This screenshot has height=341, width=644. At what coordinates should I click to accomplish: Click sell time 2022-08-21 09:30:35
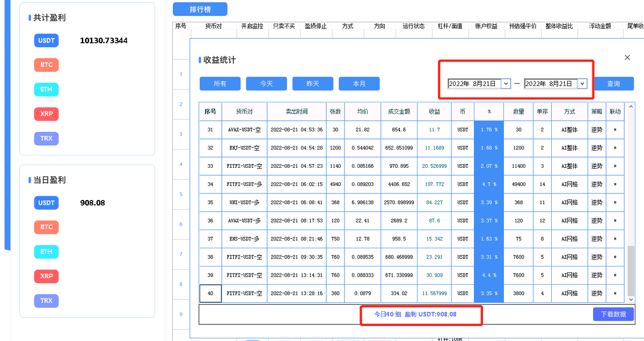pos(297,257)
